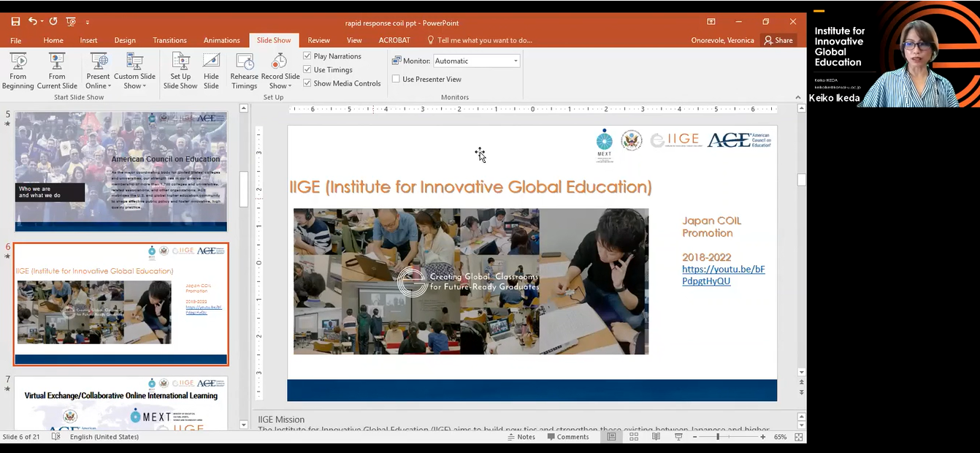Click zoom in plus button
Image resolution: width=980 pixels, height=453 pixels.
[x=762, y=437]
